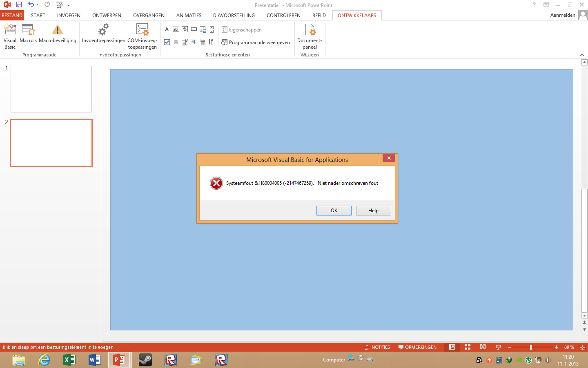Click the zoom out minus button
This screenshot has width=588, height=368.
click(510, 347)
